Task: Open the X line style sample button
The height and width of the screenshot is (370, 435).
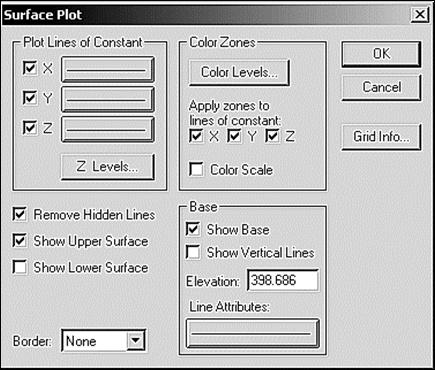Action: [108, 69]
